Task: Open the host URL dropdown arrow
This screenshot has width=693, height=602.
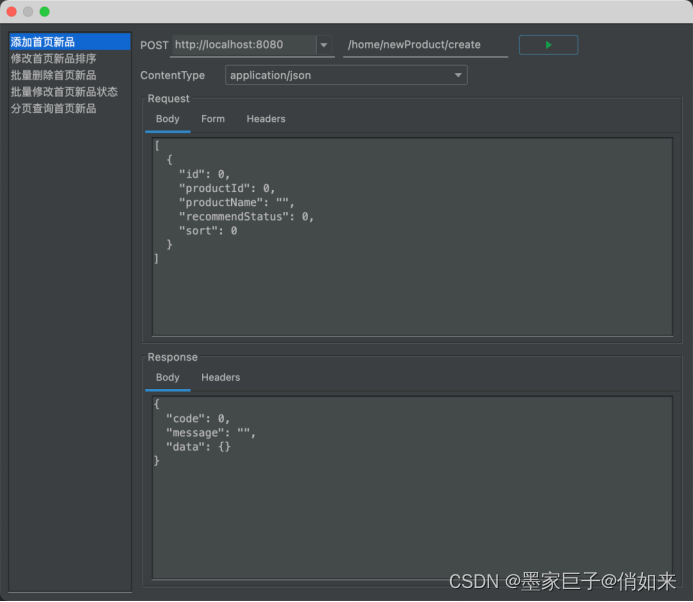Action: pos(324,45)
